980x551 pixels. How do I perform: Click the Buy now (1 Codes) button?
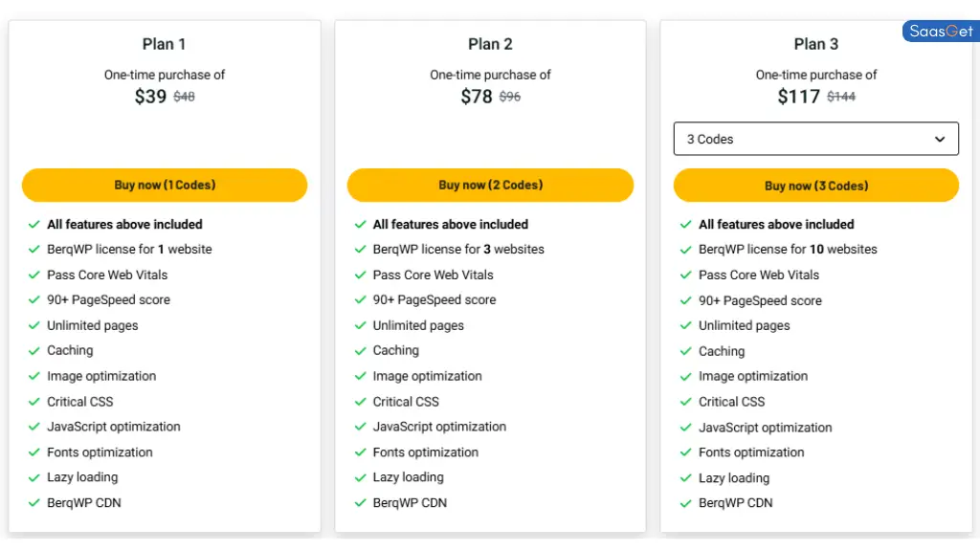165,185
